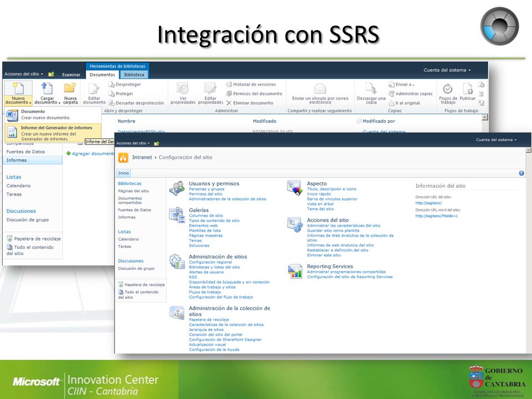The image size is (532, 399).
Task: Choose Informe del Generador de informes entry
Action: [x=53, y=132]
